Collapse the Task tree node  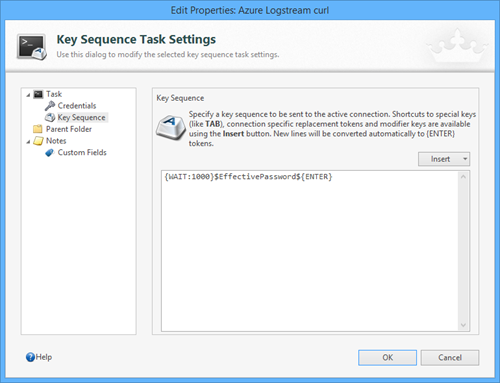tap(28, 95)
